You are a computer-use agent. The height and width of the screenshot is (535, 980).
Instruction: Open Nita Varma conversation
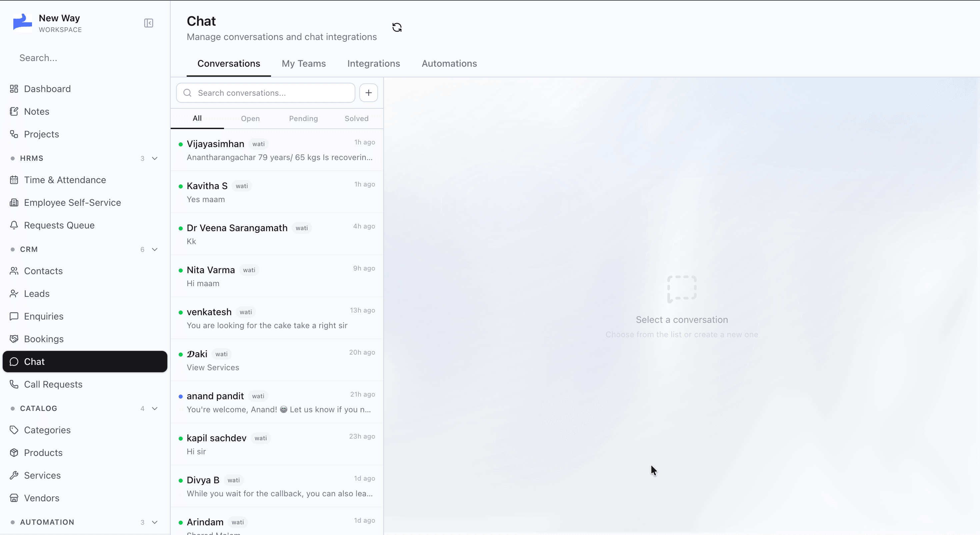tap(277, 277)
